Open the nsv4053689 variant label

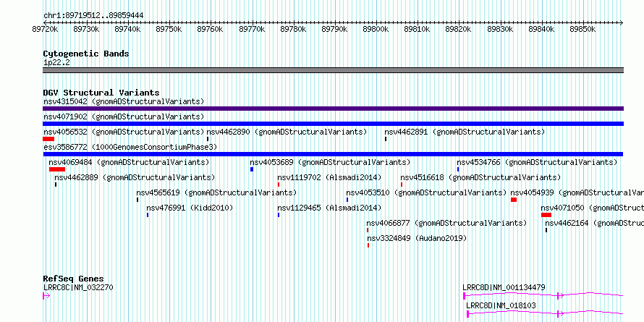pos(330,162)
